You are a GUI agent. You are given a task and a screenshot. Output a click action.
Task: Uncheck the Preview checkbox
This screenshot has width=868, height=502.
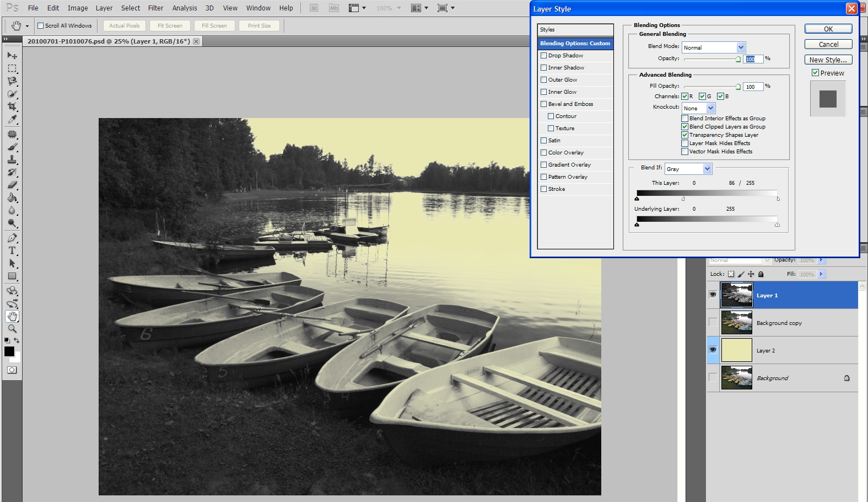[815, 73]
